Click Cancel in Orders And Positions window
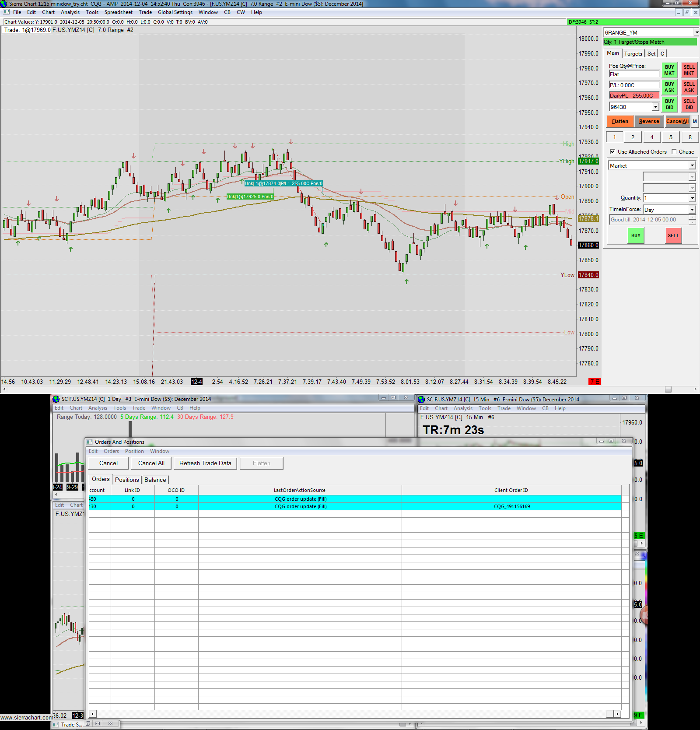Screen dimensions: 700x730 tap(108, 463)
